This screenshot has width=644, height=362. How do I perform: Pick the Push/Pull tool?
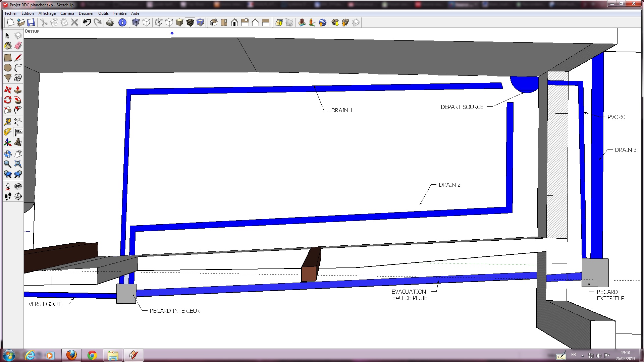(18, 90)
